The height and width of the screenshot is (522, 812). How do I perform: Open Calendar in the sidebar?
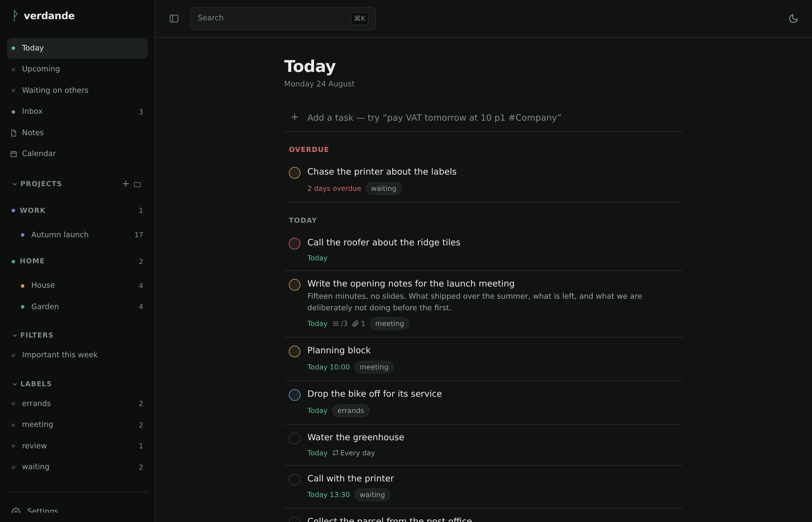pyautogui.click(x=77, y=153)
